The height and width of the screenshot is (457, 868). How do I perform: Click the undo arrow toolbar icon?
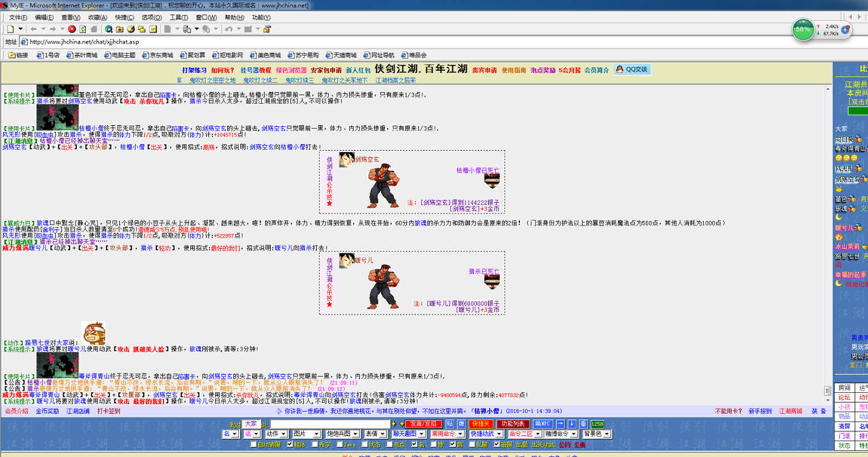(228, 29)
